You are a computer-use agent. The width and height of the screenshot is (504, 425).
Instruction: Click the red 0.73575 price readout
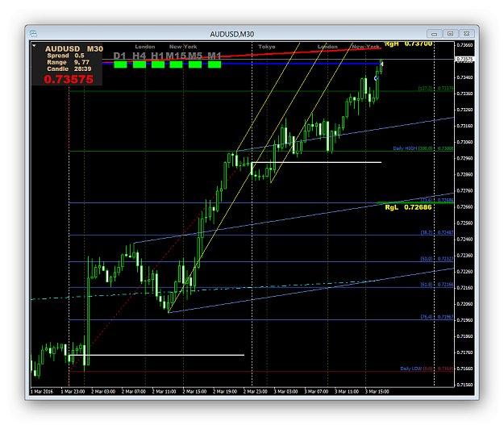click(69, 79)
